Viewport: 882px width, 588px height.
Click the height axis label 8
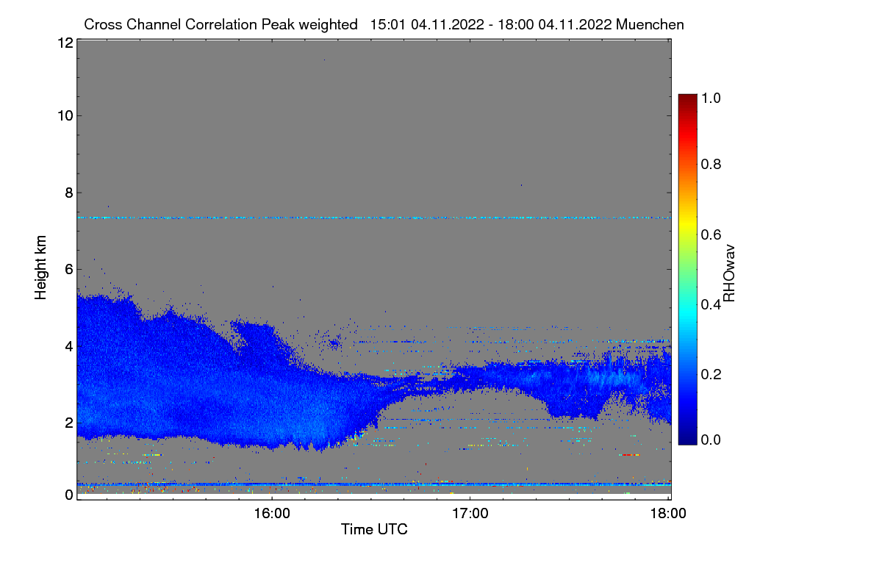pos(68,193)
